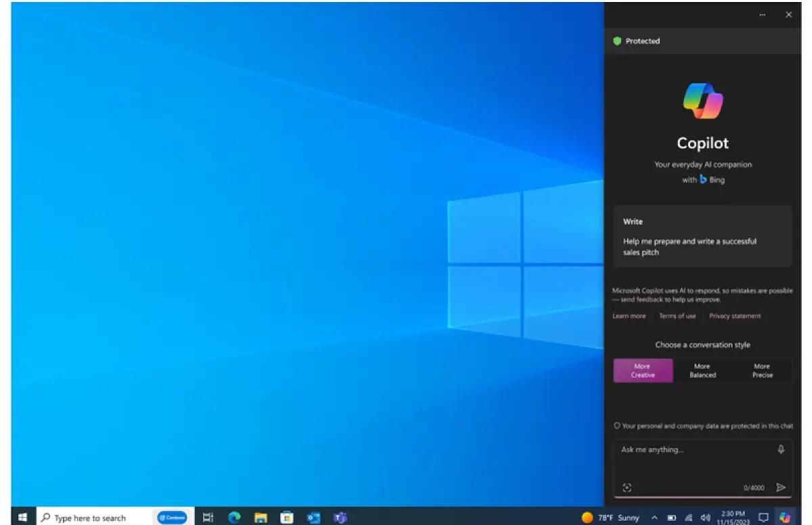This screenshot has width=812, height=525.
Task: Open the Learn more link
Action: pyautogui.click(x=629, y=316)
